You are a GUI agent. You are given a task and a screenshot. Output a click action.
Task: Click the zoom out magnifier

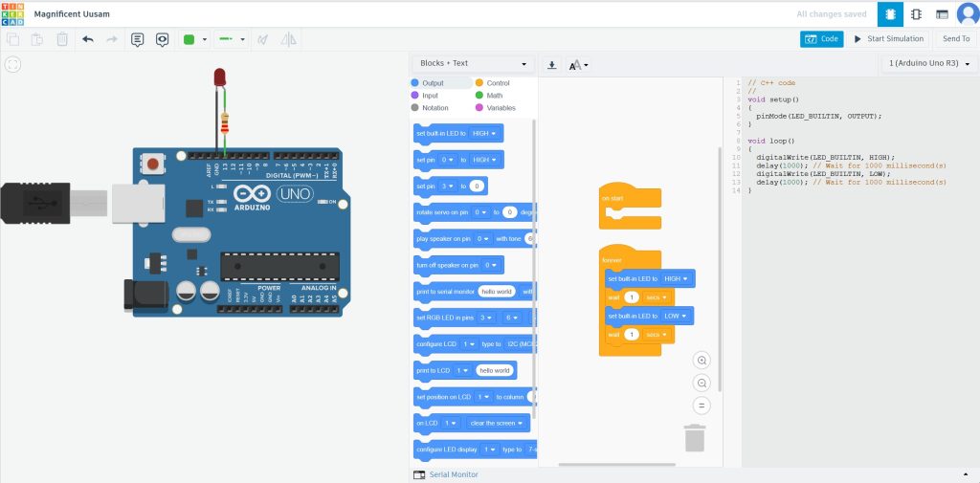click(702, 383)
